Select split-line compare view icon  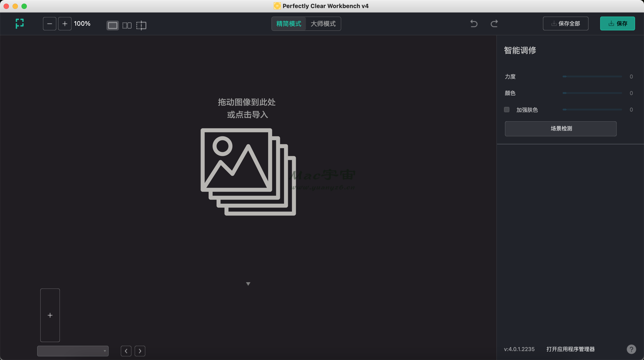(141, 25)
